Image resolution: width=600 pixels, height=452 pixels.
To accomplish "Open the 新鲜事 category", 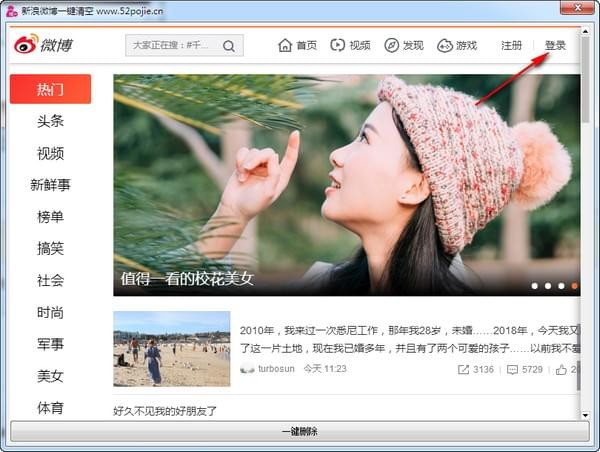I will (51, 185).
